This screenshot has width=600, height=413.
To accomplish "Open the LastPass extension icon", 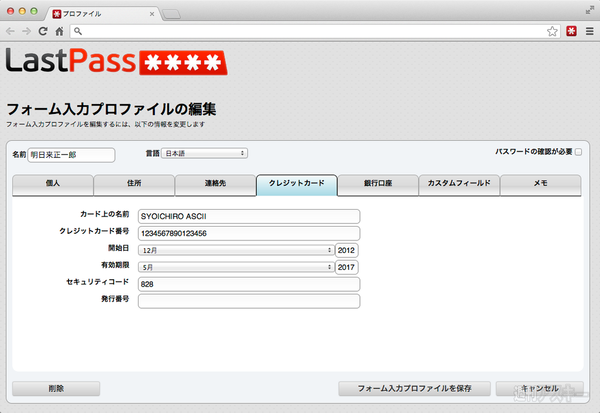I will (x=571, y=31).
